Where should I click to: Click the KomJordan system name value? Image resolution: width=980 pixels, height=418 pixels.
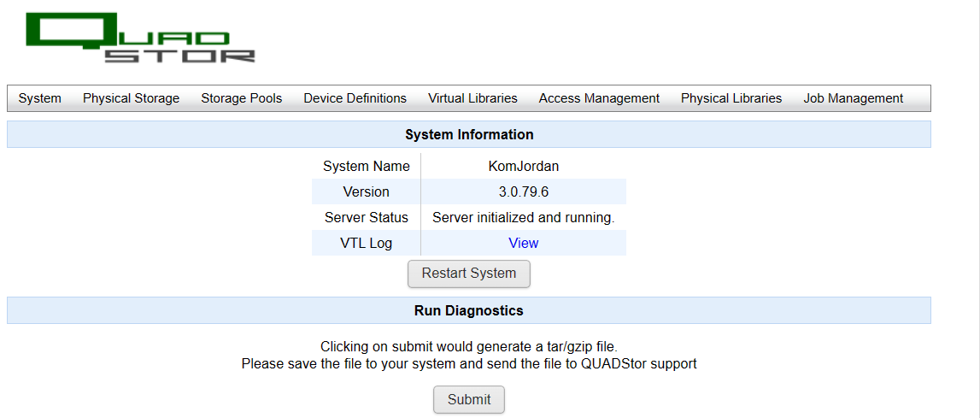click(x=524, y=167)
